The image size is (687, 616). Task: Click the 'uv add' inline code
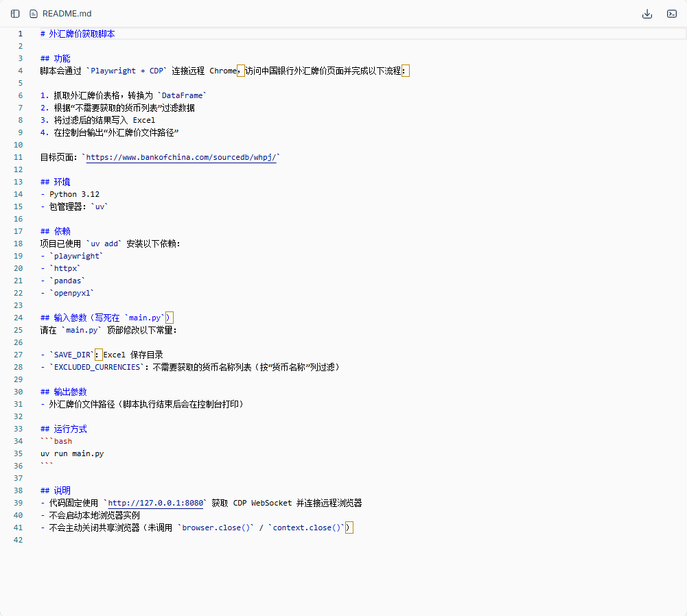click(x=104, y=244)
